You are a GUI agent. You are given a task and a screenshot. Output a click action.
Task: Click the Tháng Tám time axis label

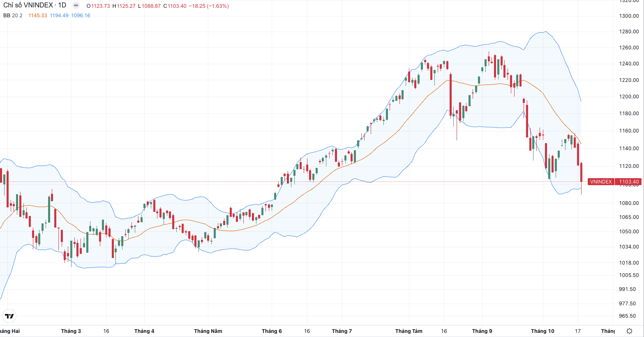[x=409, y=331]
